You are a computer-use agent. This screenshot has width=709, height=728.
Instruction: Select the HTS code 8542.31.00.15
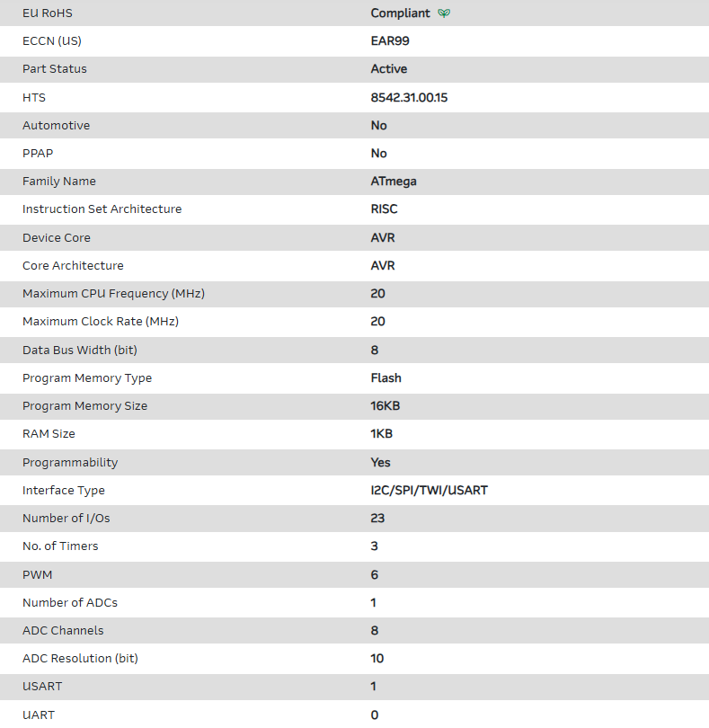tap(409, 97)
